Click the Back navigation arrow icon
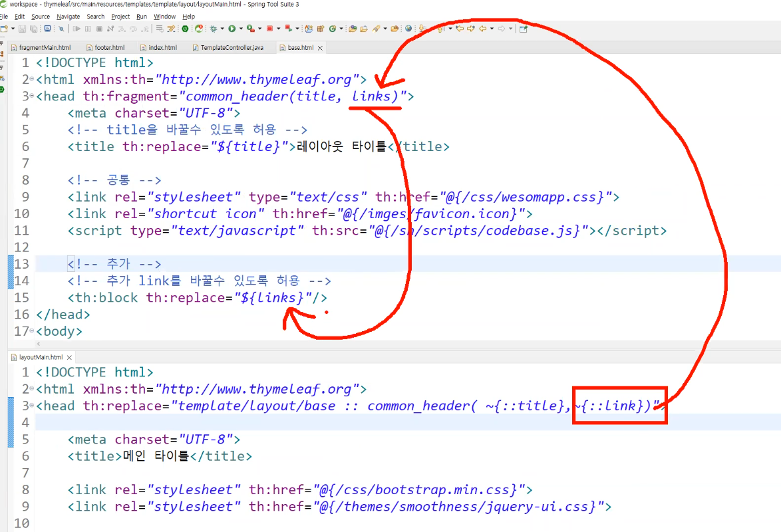This screenshot has width=781, height=532. pos(483,29)
